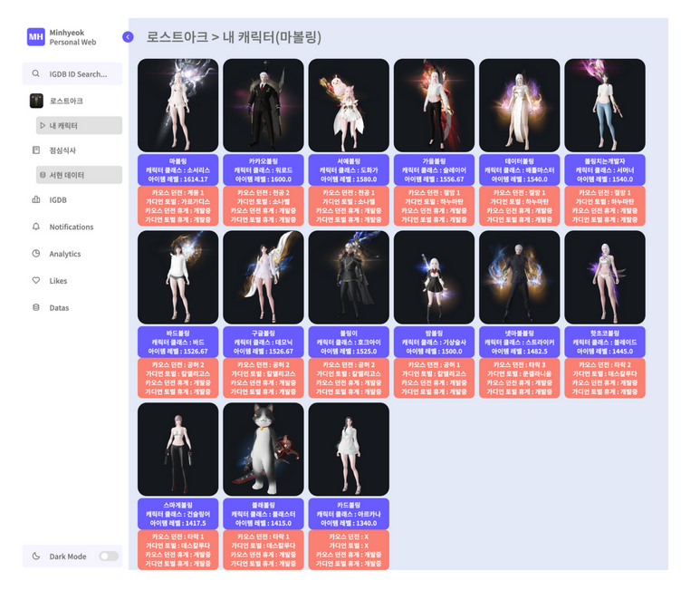
Task: Click 카카오볼링 info card with level 1600.0
Action: point(264,169)
